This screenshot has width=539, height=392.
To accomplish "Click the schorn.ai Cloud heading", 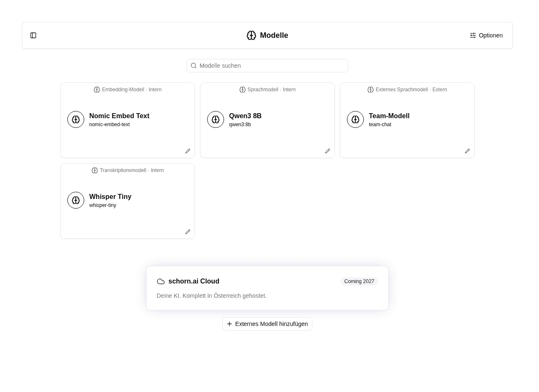I will point(194,281).
